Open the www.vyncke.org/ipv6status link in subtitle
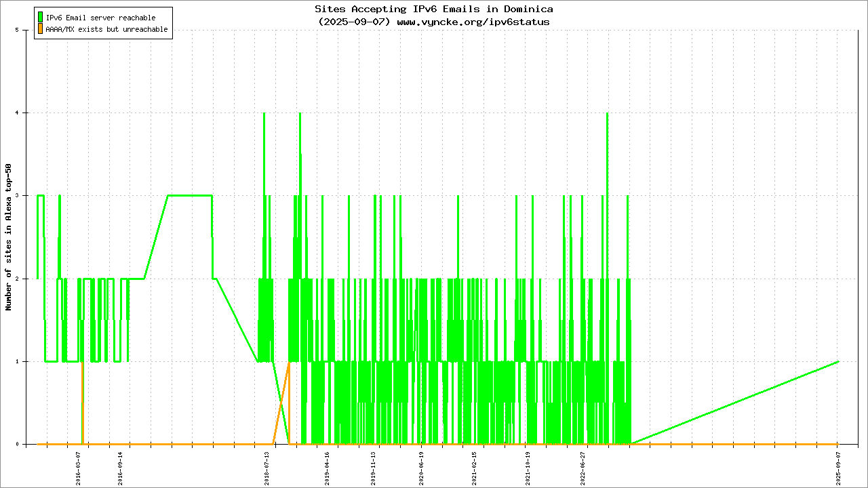The image size is (868, 488). click(473, 22)
